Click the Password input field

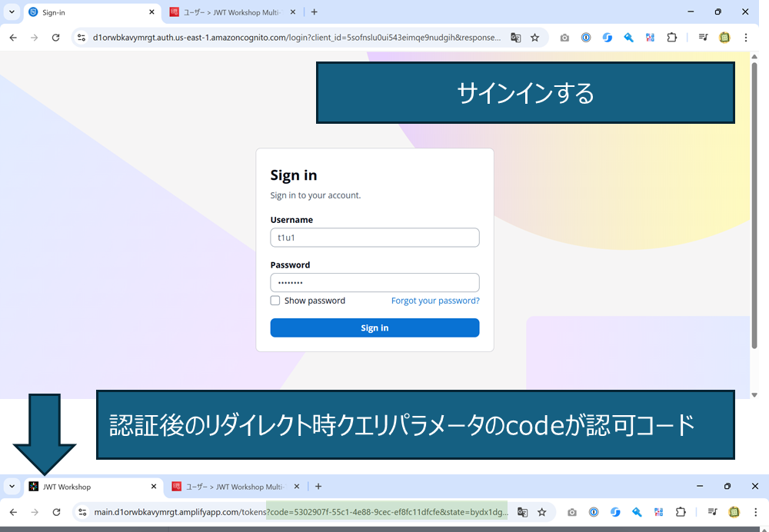pyautogui.click(x=375, y=282)
